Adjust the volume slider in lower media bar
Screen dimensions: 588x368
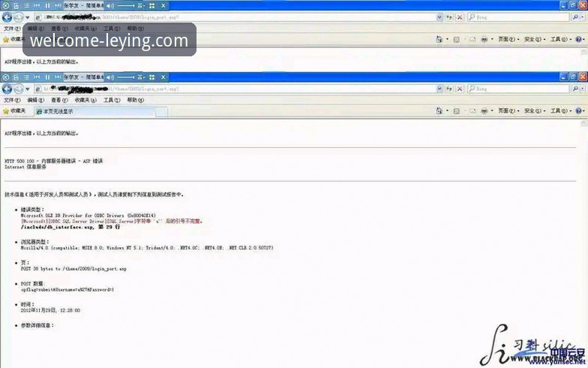click(x=126, y=77)
